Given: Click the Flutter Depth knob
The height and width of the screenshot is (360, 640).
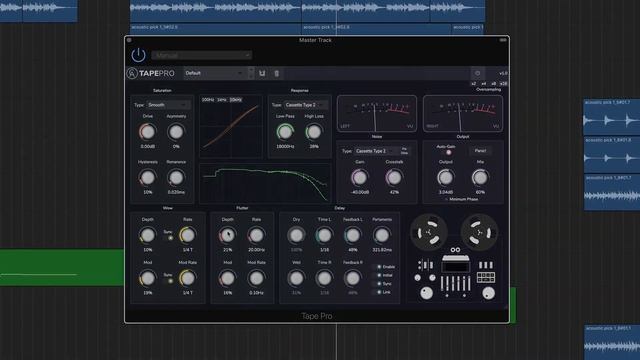Looking at the screenshot, I should tap(227, 235).
